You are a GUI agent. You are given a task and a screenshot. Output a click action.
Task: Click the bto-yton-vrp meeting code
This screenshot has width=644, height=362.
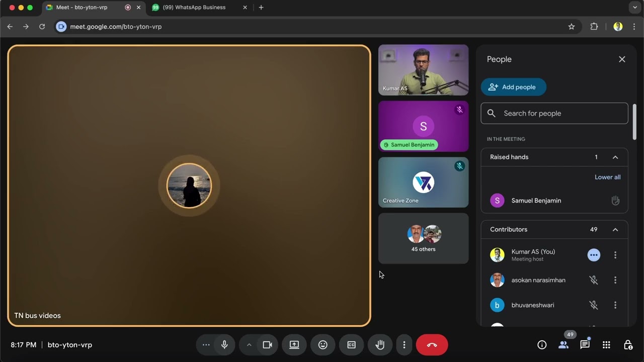click(x=70, y=345)
